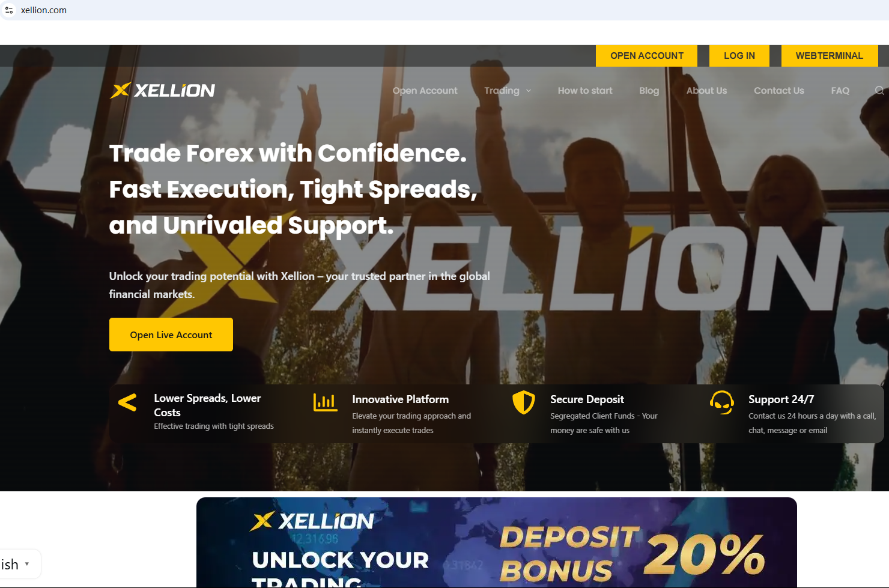Click the Lower Spreads arrow icon
Screen dimensions: 889x588
(127, 402)
